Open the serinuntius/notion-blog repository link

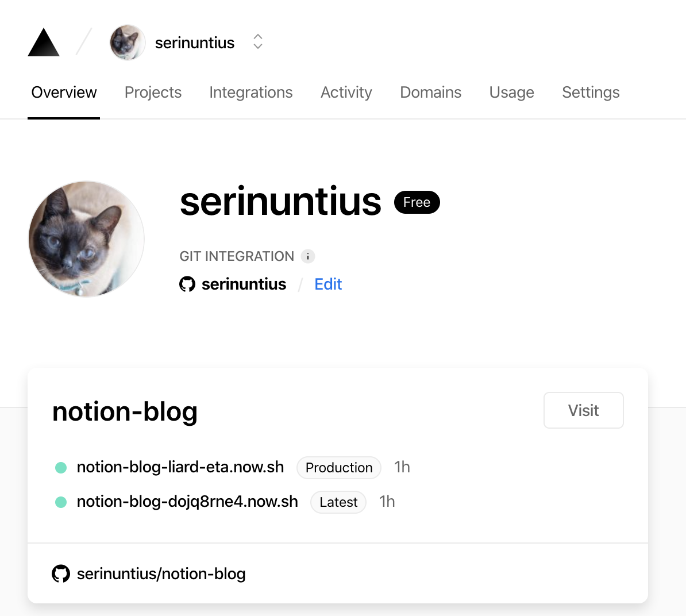(x=161, y=573)
